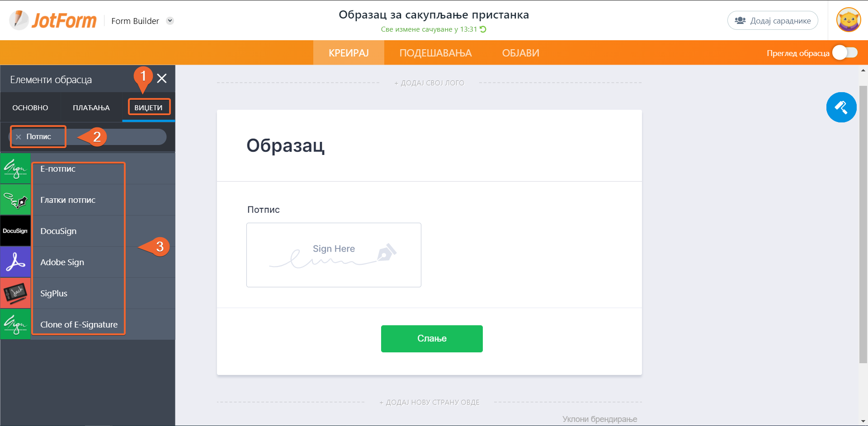The height and width of the screenshot is (426, 868).
Task: Click the vertical scrollbar thumb
Action: (863, 224)
